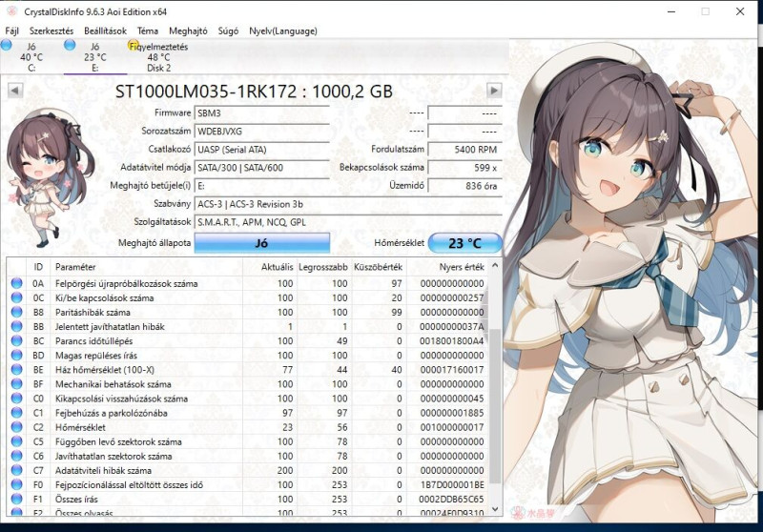Image resolution: width=763 pixels, height=532 pixels.
Task: Click the blue status orb for drive E:
Action: tap(70, 45)
